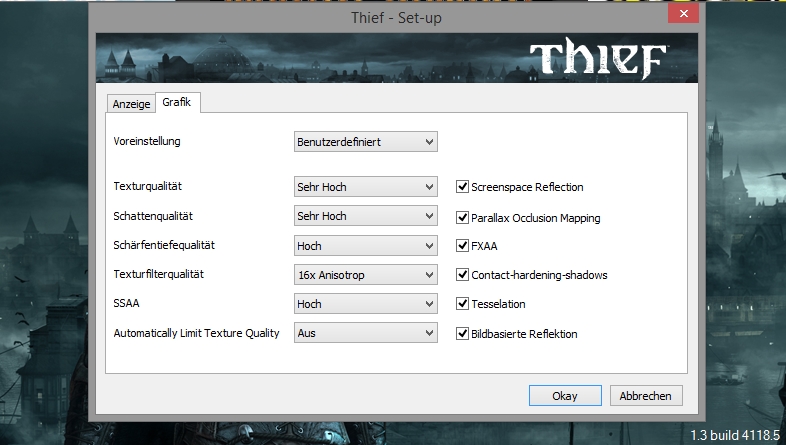
Task: Click the Automatically Limit Texture Quality label
Action: (196, 333)
